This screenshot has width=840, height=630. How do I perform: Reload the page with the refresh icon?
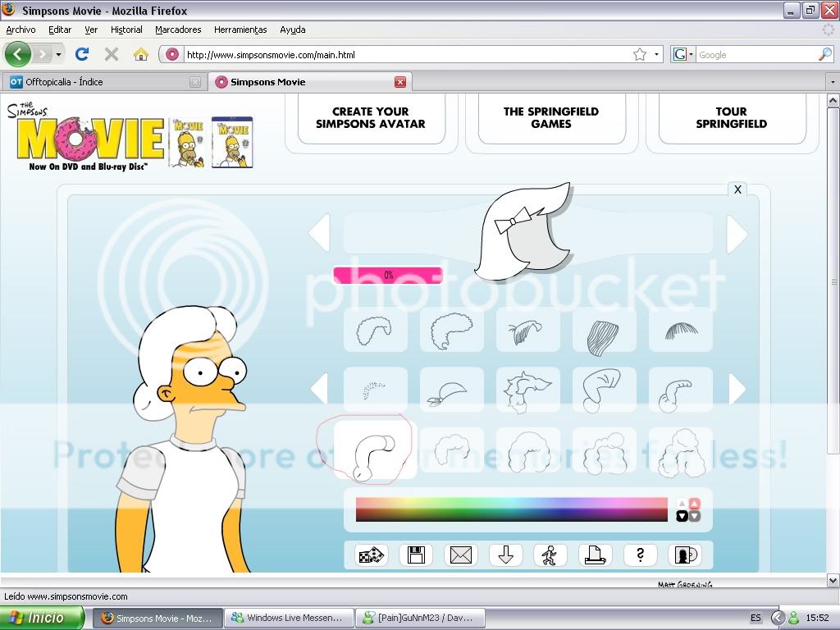click(x=82, y=54)
